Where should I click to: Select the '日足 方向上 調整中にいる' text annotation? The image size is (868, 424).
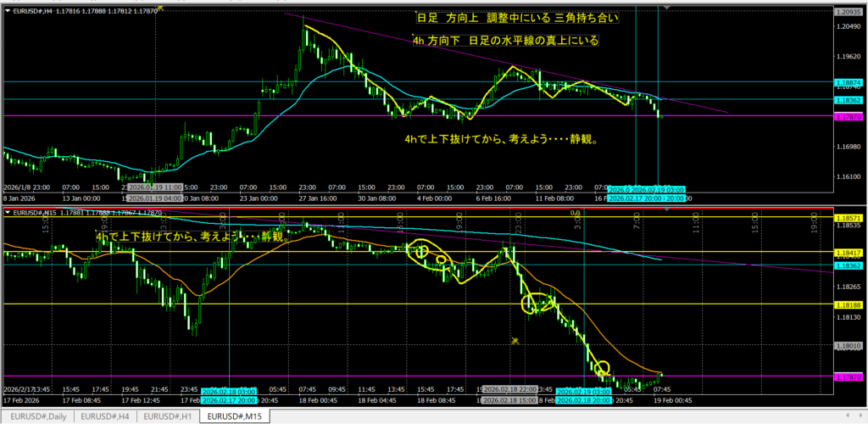518,18
